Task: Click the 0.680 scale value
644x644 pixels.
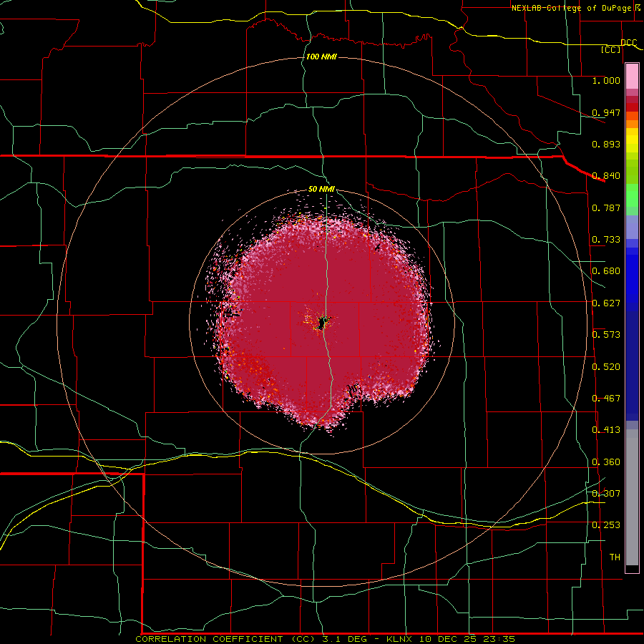Action: [x=606, y=271]
